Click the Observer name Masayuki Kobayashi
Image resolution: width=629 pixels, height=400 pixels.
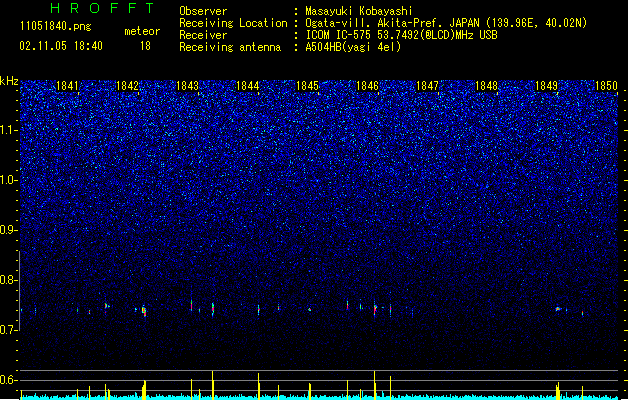point(359,11)
